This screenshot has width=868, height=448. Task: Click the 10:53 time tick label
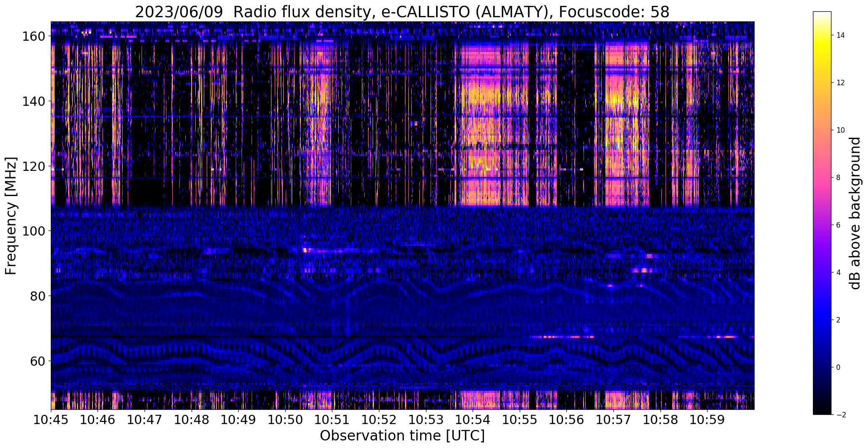426,419
